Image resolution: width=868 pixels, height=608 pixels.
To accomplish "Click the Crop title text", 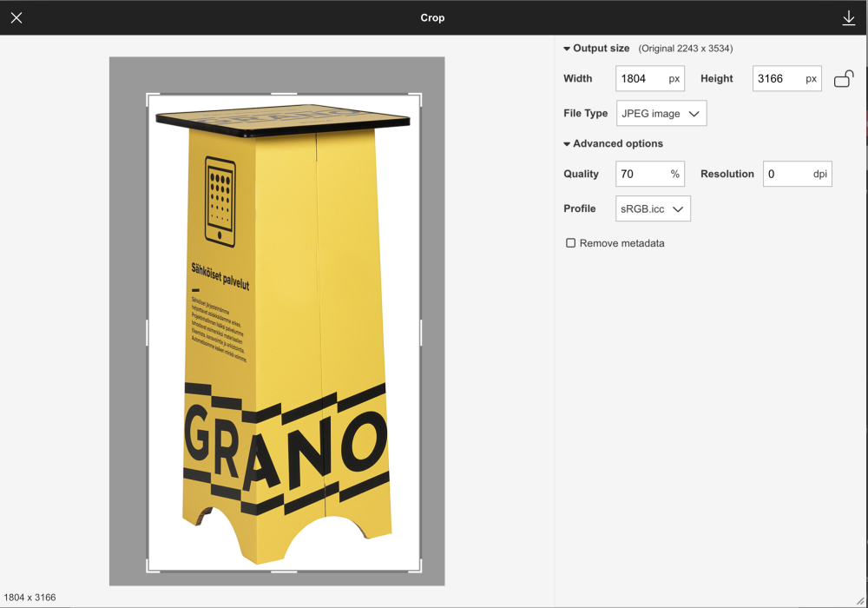I will coord(432,17).
